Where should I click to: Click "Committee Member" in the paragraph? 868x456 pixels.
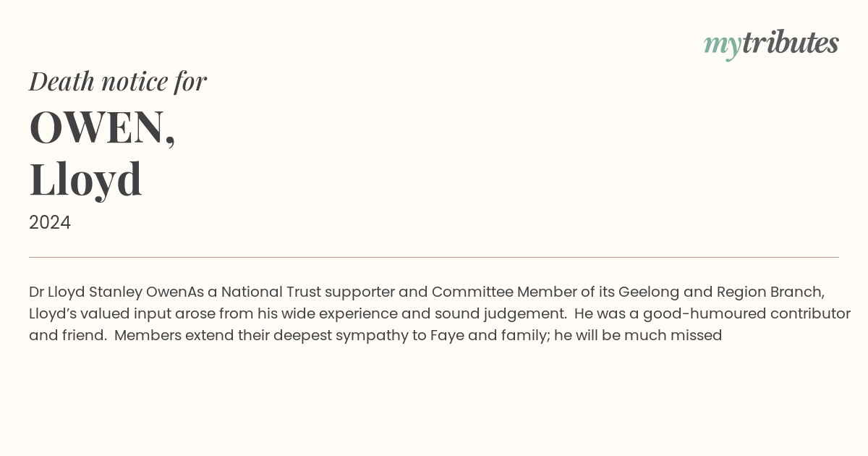[482, 292]
